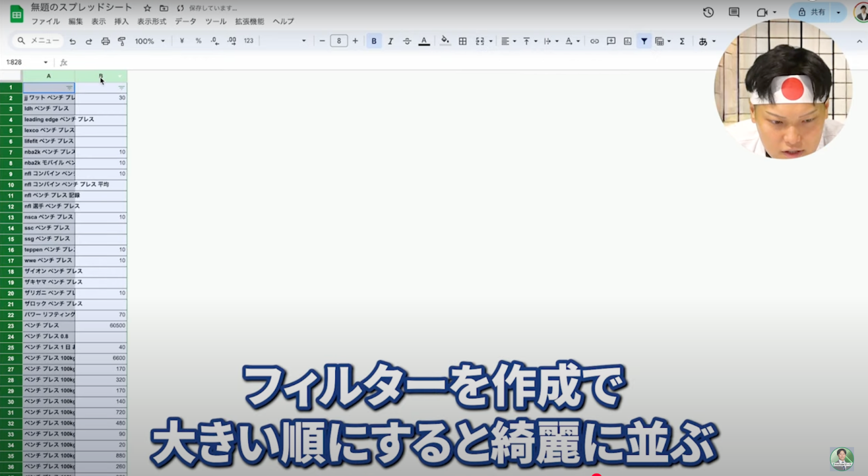Viewport: 868px width, 476px height.
Task: Toggle bold formatting
Action: [x=374, y=41]
